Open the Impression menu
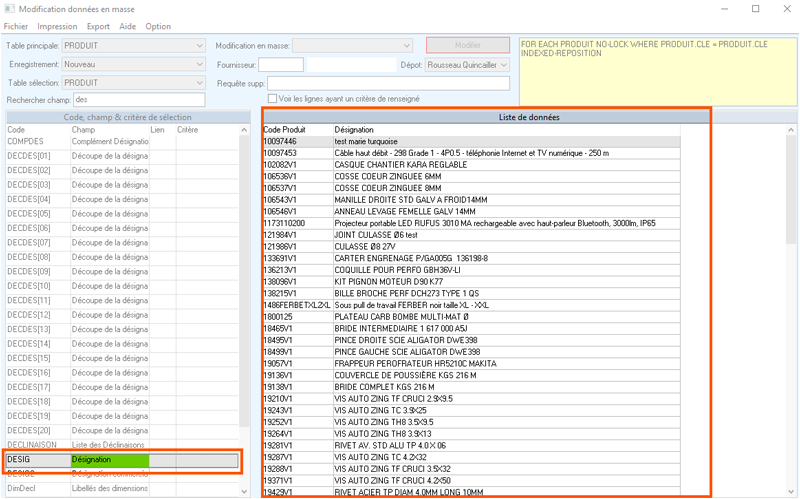The width and height of the screenshot is (800, 499). pyautogui.click(x=57, y=27)
